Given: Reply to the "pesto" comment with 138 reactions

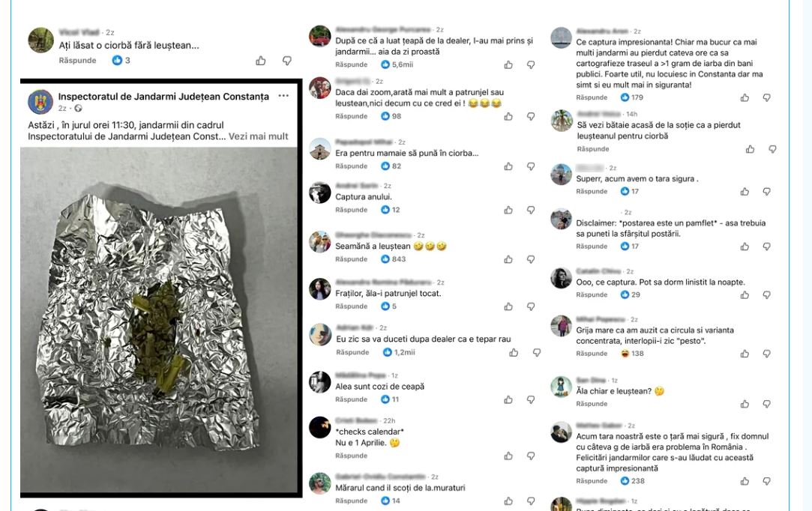Looking at the screenshot, I should (x=592, y=354).
